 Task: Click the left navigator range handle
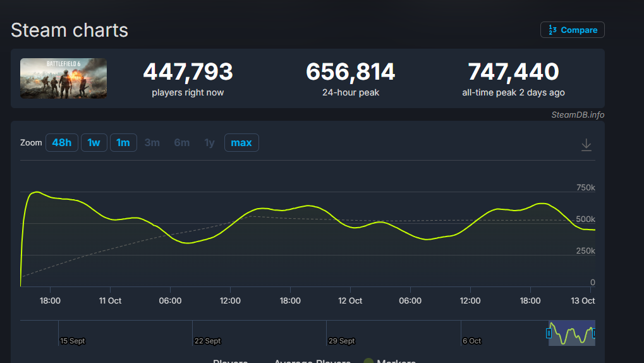549,333
